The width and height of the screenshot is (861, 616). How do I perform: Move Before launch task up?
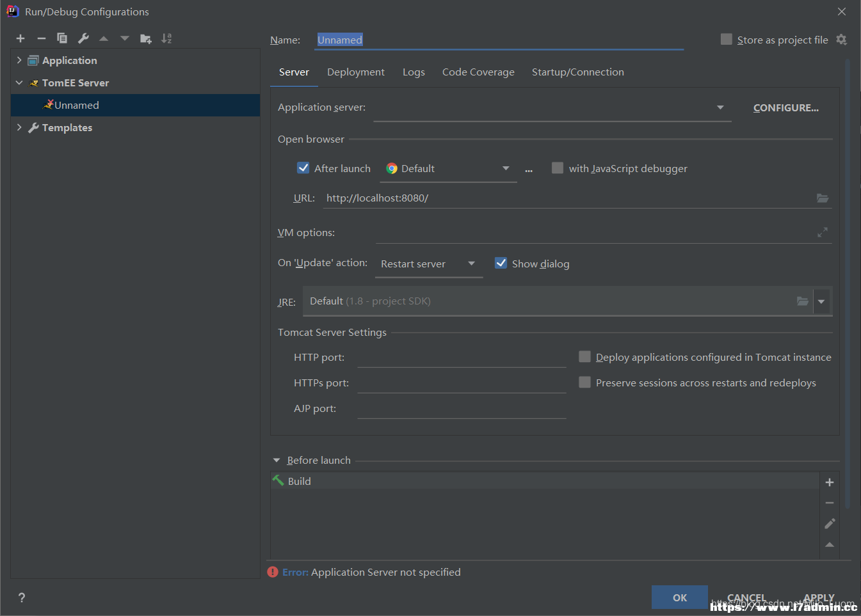(x=830, y=544)
